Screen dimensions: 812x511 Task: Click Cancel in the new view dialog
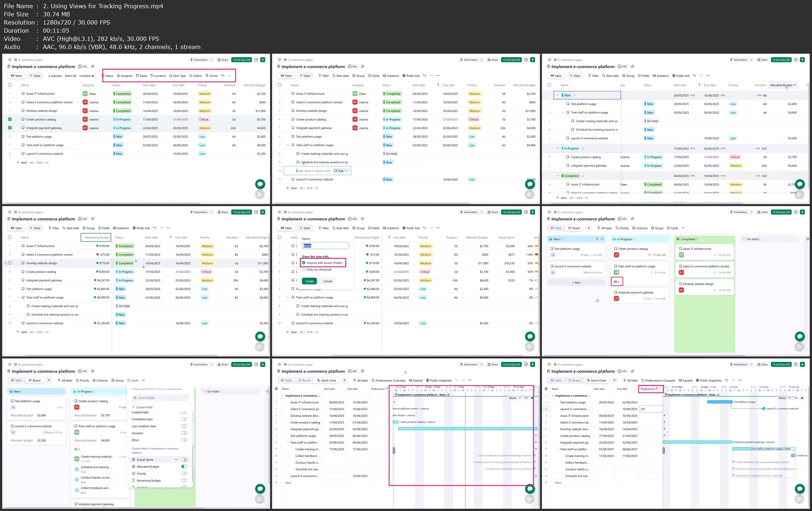pos(328,281)
